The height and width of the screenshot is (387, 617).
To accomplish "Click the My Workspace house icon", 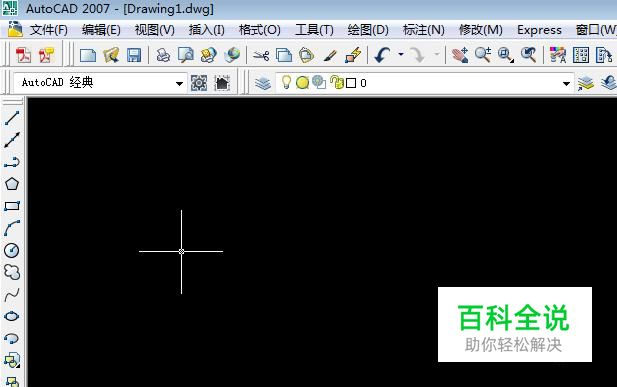I will (x=222, y=83).
